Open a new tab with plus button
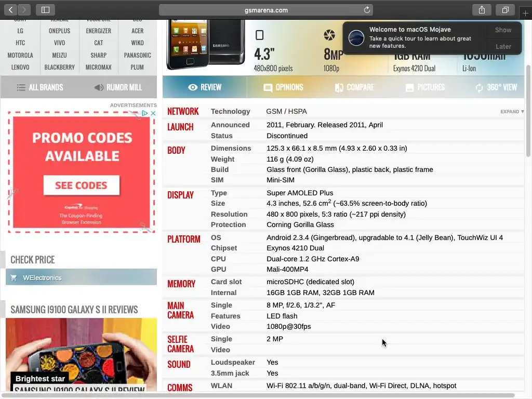The width and height of the screenshot is (532, 399). click(525, 13)
